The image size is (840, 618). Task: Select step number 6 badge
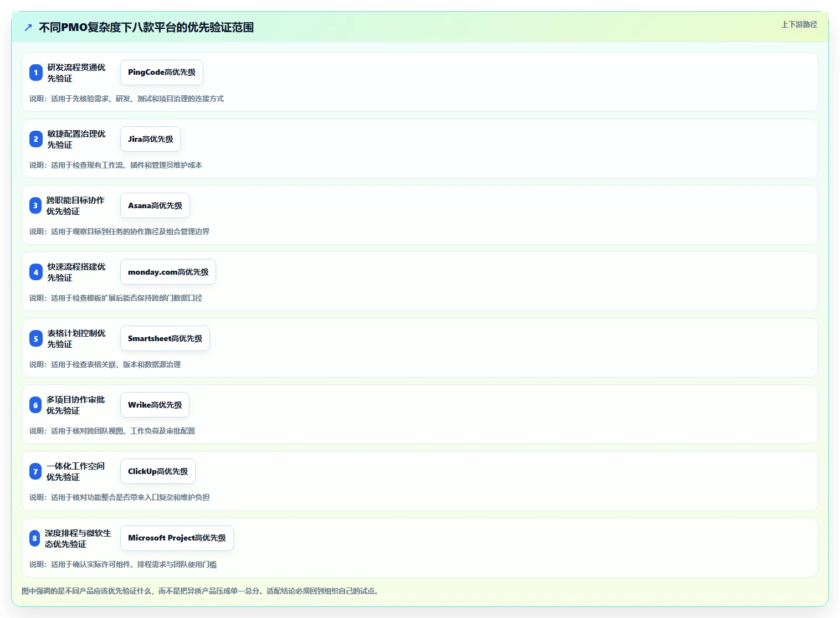pos(35,405)
